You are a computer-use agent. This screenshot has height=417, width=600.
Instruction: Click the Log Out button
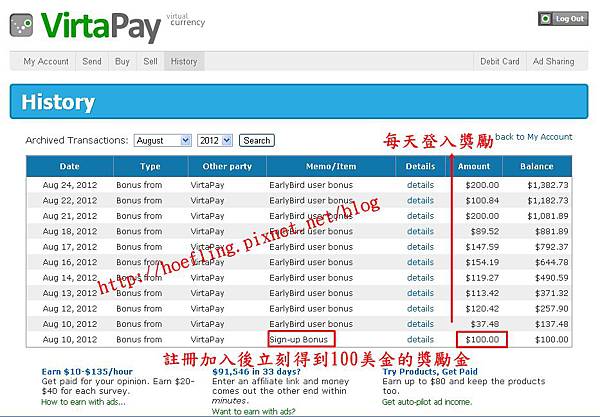click(x=563, y=18)
